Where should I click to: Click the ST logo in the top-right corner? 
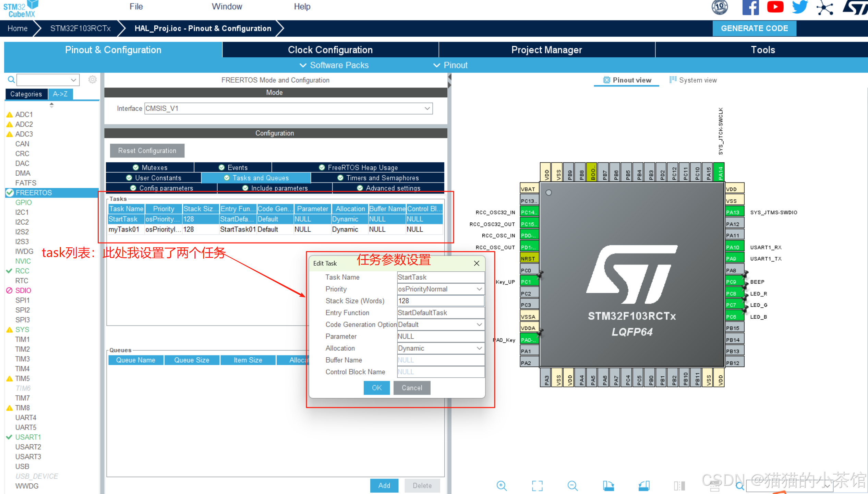(x=855, y=7)
